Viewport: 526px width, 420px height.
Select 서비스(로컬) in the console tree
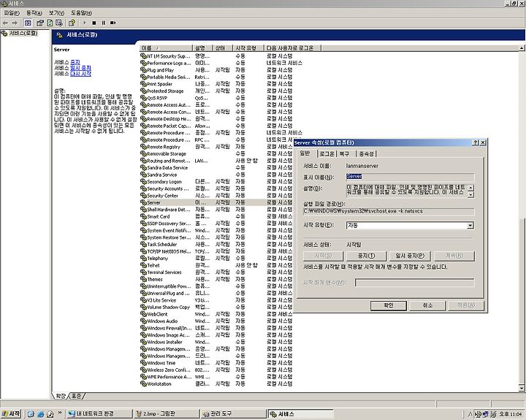[20, 33]
